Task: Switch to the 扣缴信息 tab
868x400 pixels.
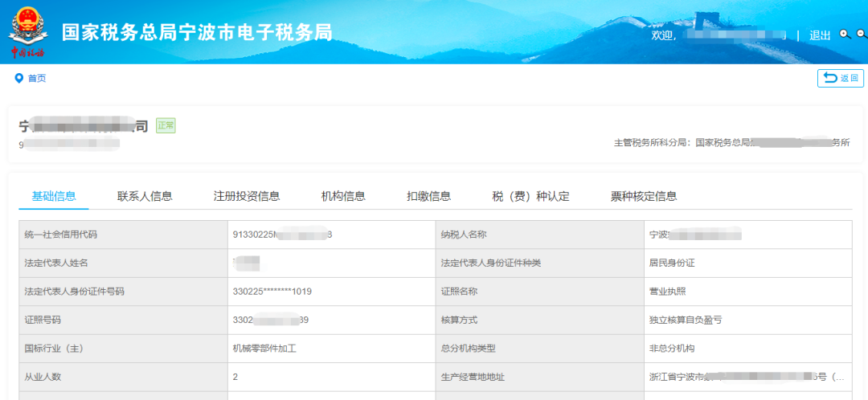Action: pos(428,196)
